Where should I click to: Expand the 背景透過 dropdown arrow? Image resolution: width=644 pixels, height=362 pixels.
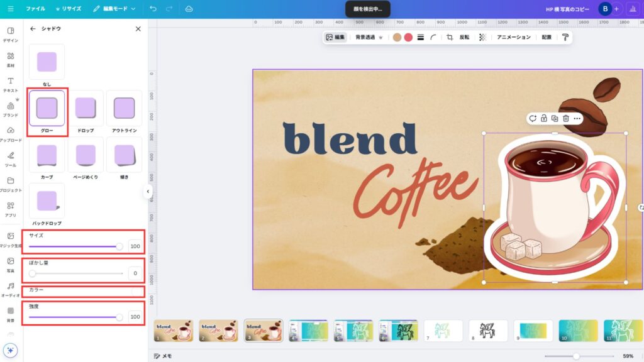(380, 37)
